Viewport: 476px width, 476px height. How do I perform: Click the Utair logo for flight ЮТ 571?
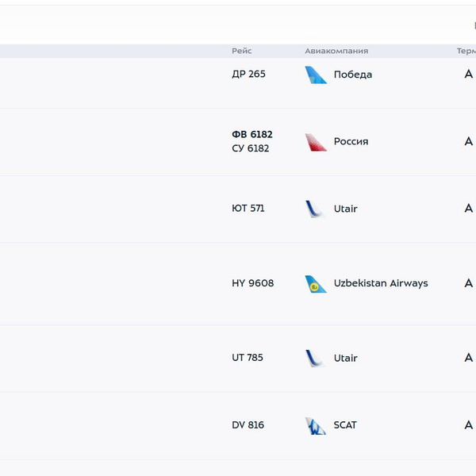click(x=316, y=209)
